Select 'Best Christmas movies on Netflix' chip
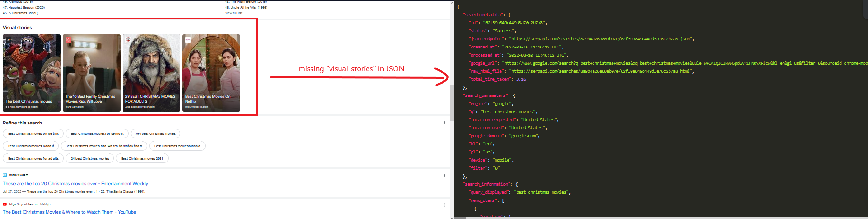The height and width of the screenshot is (219, 868). click(33, 134)
